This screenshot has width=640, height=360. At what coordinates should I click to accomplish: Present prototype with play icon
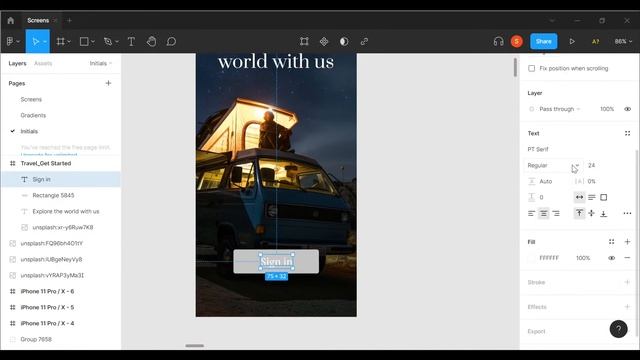(x=572, y=41)
